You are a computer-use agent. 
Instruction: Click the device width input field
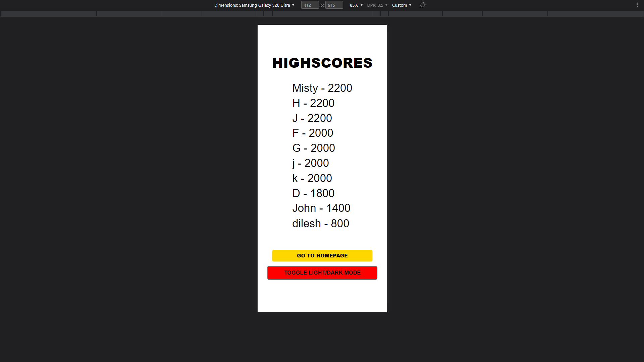click(x=309, y=5)
